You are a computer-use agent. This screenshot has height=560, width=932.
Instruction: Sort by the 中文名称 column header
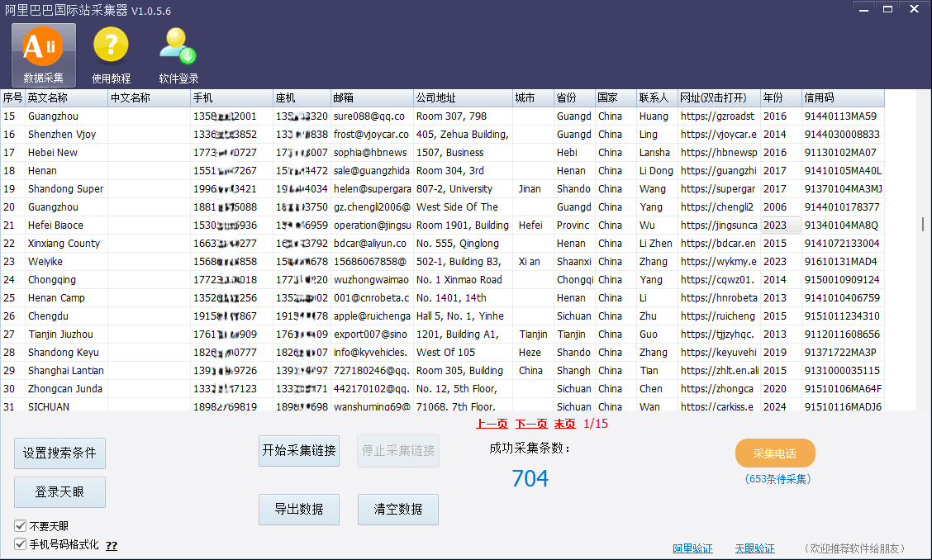[150, 97]
